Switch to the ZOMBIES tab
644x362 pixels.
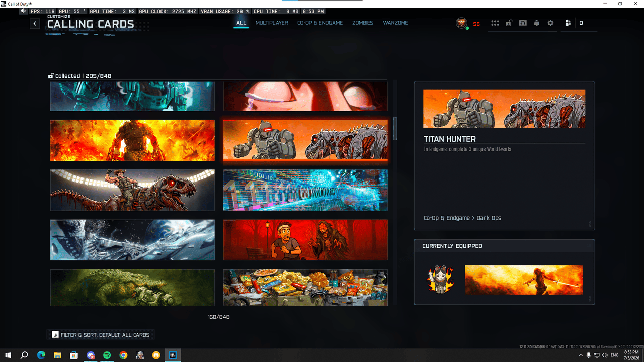click(363, 23)
